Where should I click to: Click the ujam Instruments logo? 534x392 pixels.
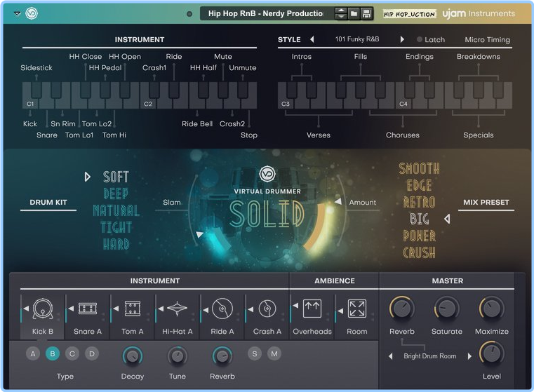point(479,13)
